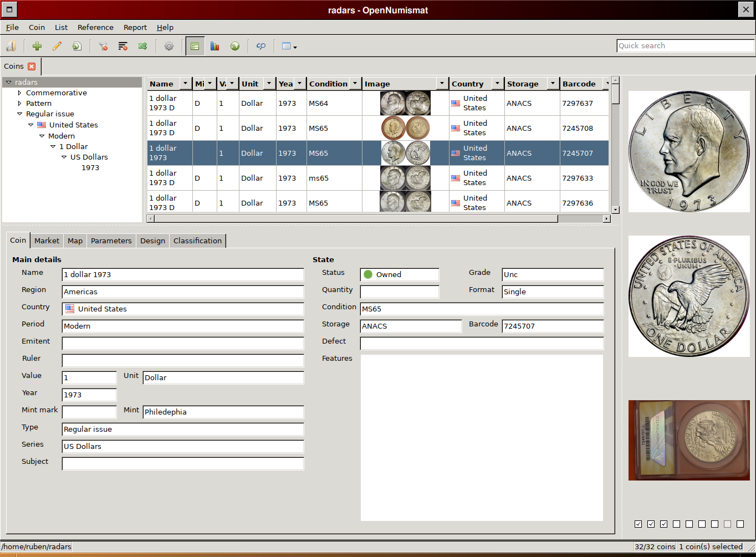Image resolution: width=756 pixels, height=557 pixels.
Task: Open the Coin menu
Action: tap(37, 27)
